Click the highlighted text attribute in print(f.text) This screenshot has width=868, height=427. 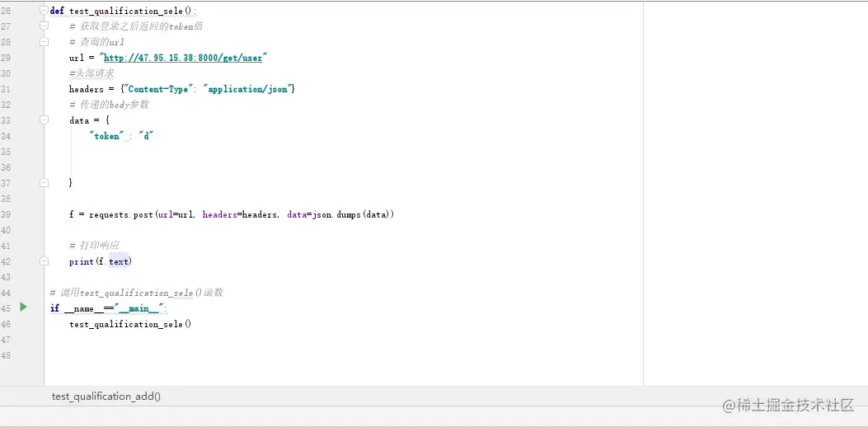click(119, 260)
